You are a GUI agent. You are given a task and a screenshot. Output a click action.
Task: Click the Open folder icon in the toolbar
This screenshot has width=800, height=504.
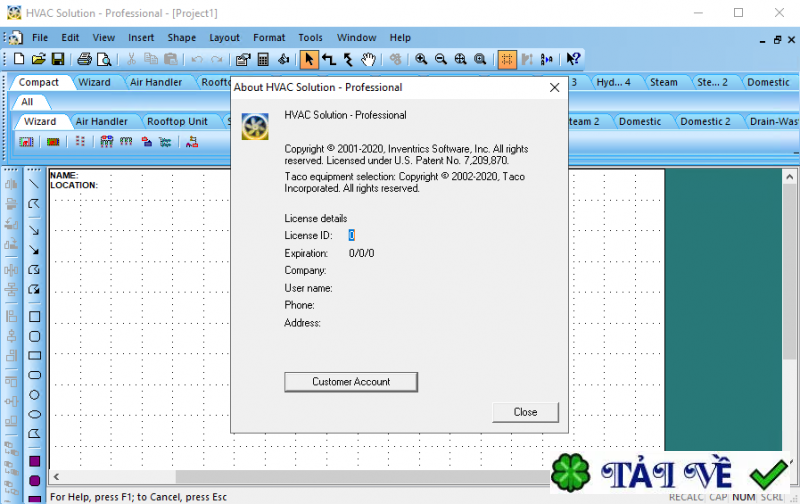(x=38, y=59)
